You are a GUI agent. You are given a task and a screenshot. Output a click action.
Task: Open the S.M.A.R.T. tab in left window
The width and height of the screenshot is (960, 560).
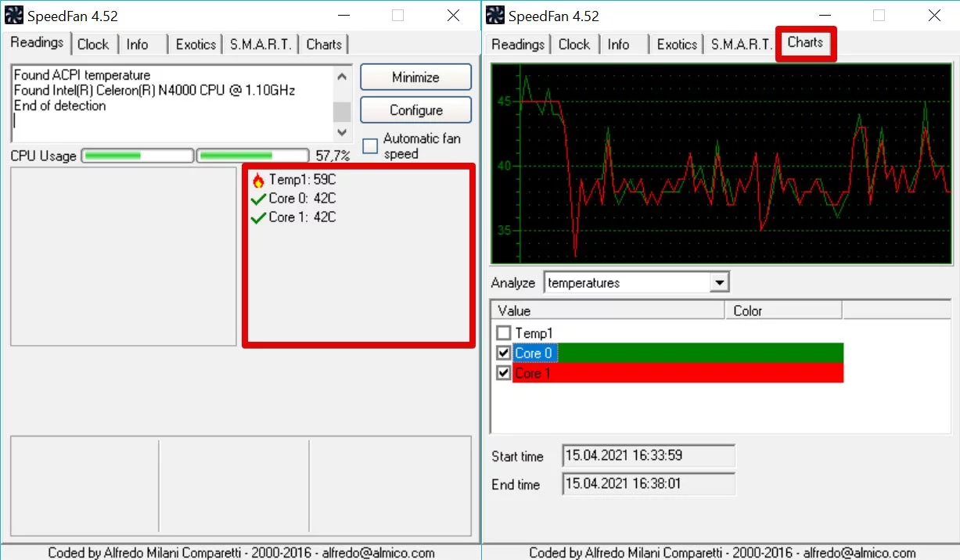(261, 45)
